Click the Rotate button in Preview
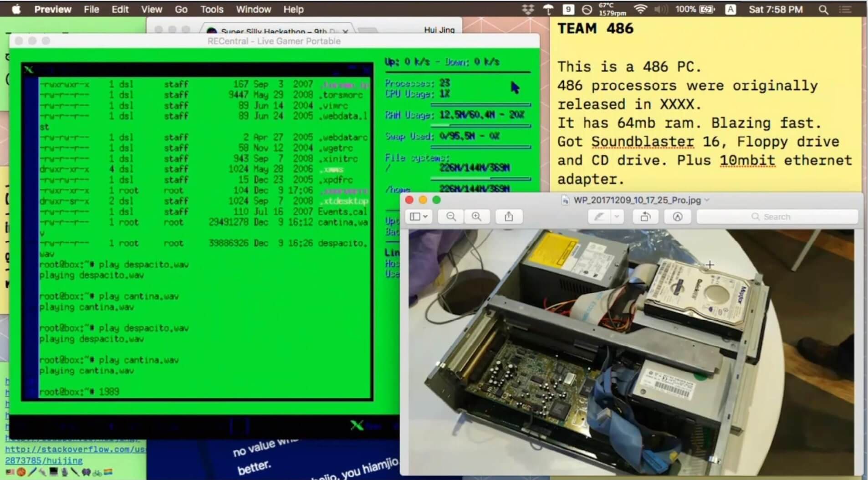The image size is (868, 480). pos(645,217)
